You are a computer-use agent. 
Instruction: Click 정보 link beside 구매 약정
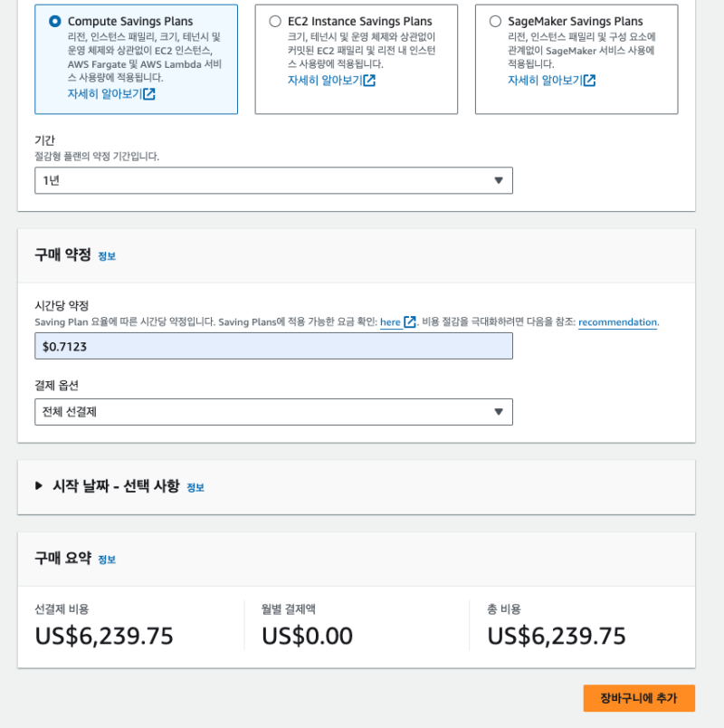107,256
